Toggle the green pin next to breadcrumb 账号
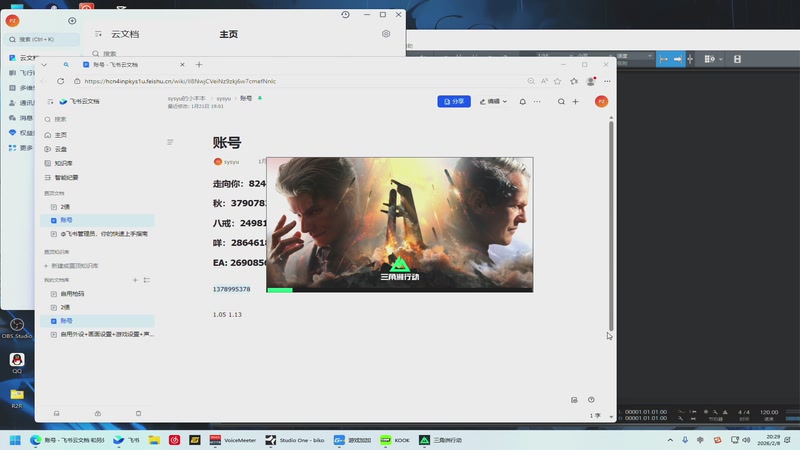Screen dimensions: 800x450 [260, 98]
